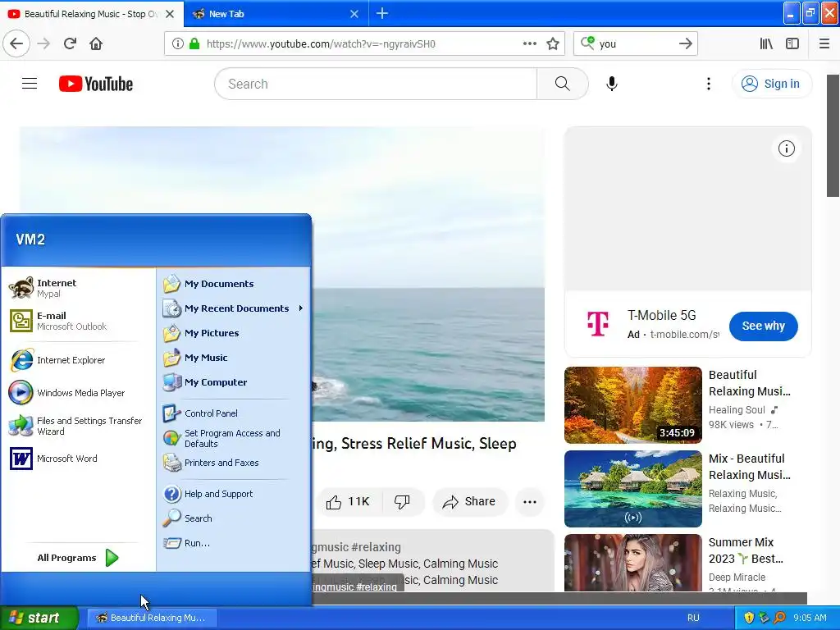The width and height of the screenshot is (840, 630).
Task: Start voice search with the microphone icon
Action: pyautogui.click(x=612, y=84)
